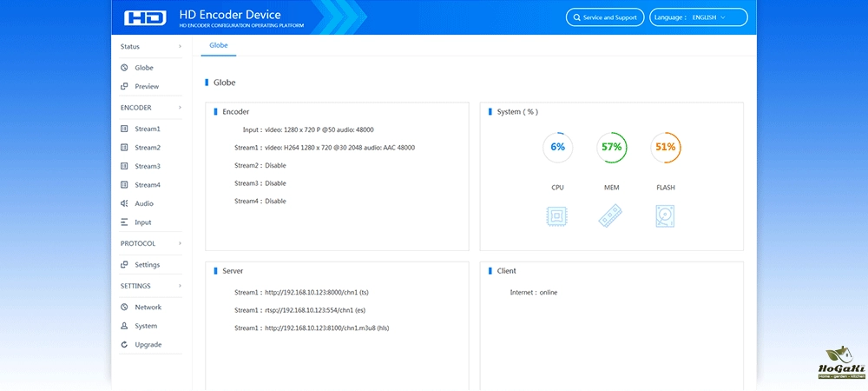Open Network settings icon

coord(125,308)
